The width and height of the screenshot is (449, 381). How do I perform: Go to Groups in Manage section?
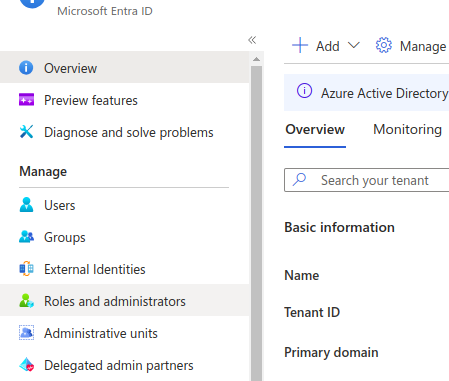125,237
